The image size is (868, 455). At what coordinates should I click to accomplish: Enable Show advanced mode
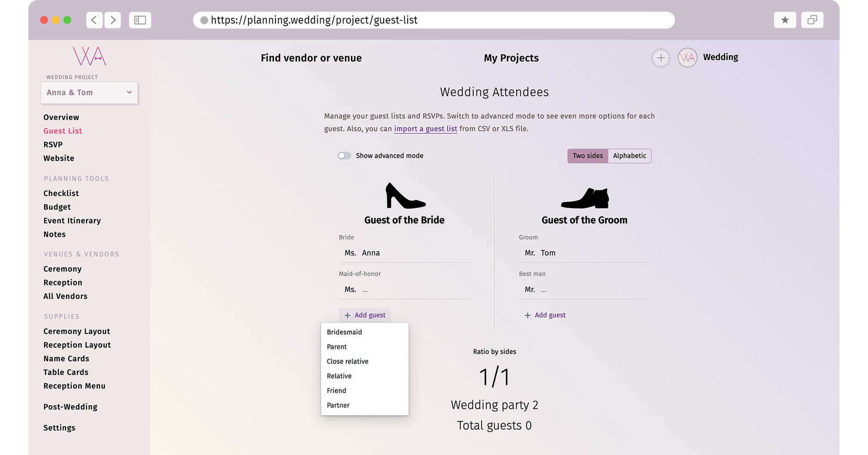344,155
